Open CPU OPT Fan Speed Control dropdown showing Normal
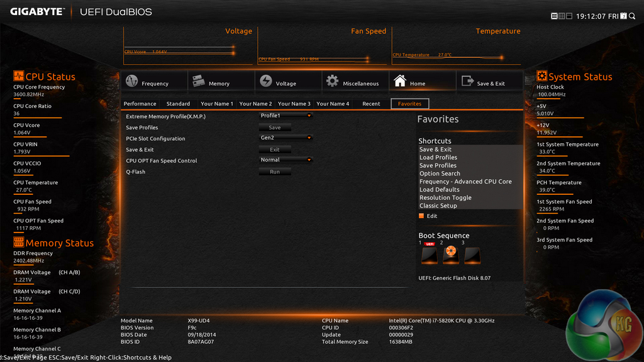The height and width of the screenshot is (362, 644). (286, 160)
